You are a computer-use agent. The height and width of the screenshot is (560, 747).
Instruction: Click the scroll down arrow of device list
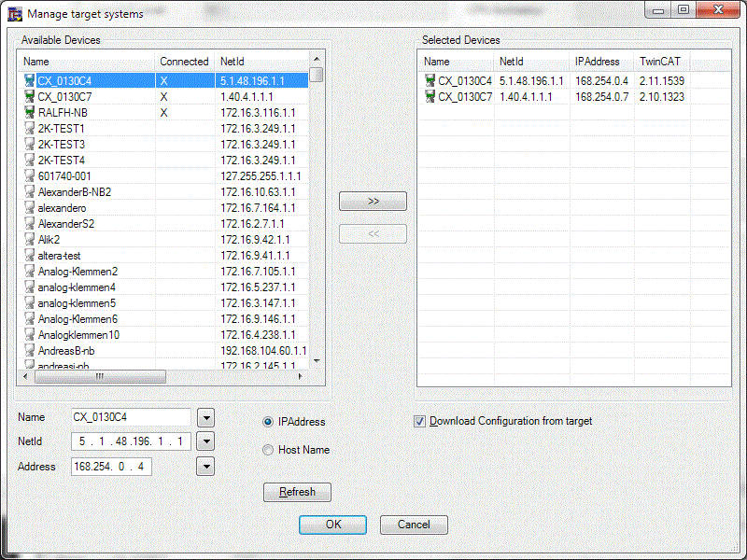[x=317, y=361]
